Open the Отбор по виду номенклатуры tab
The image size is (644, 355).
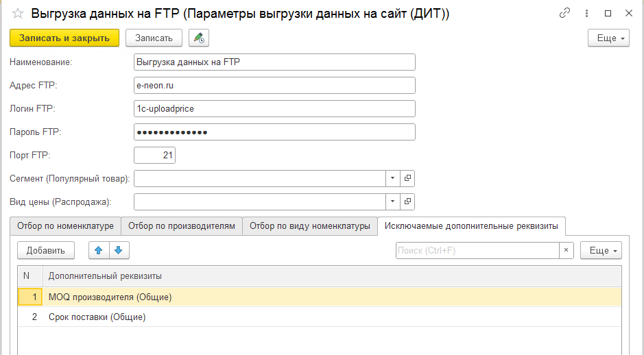(309, 226)
